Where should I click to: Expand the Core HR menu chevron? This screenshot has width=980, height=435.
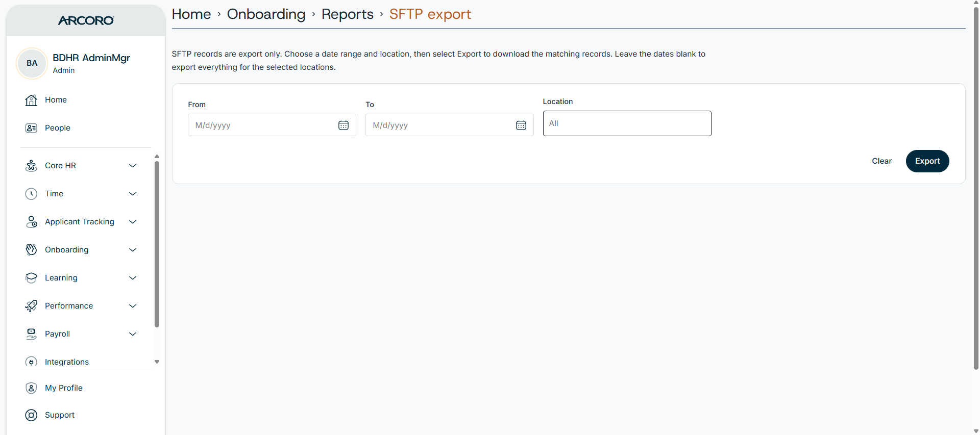tap(133, 166)
